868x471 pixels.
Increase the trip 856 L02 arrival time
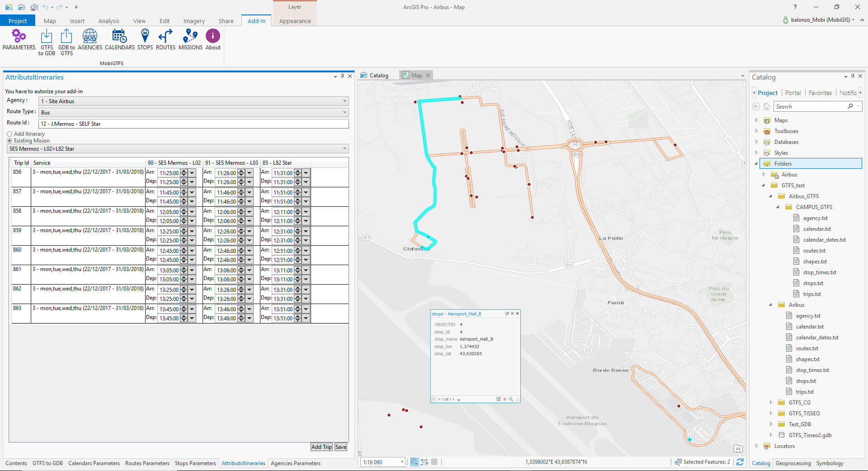pyautogui.click(x=184, y=171)
